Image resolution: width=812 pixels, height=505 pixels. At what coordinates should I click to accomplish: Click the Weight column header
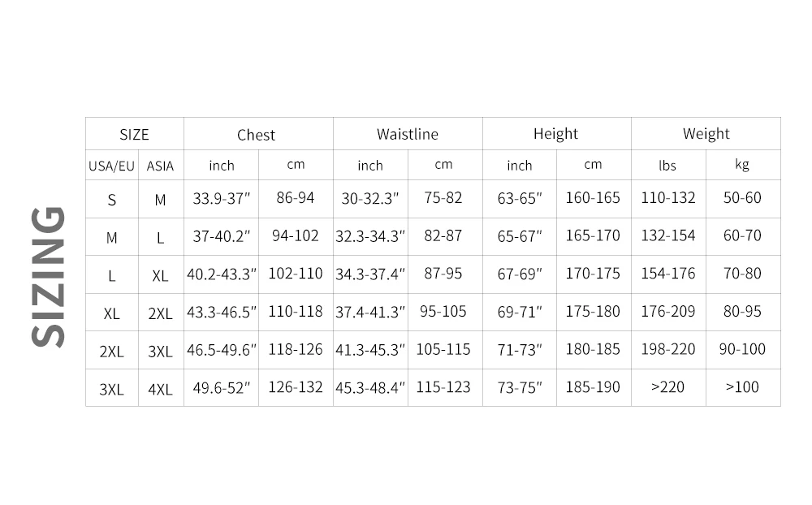pyautogui.click(x=706, y=134)
